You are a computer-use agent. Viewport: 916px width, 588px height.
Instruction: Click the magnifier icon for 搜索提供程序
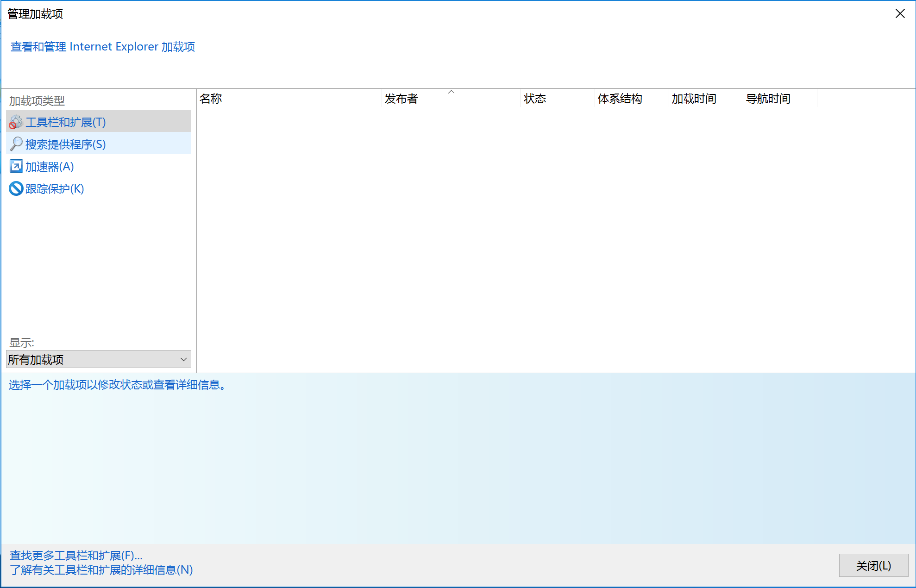[x=16, y=144]
